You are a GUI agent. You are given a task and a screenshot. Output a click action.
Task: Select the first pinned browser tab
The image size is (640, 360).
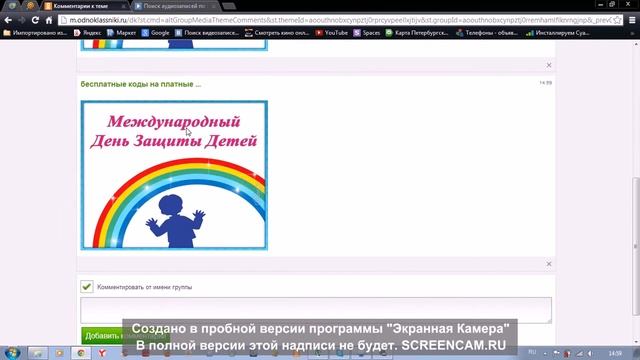12,6
